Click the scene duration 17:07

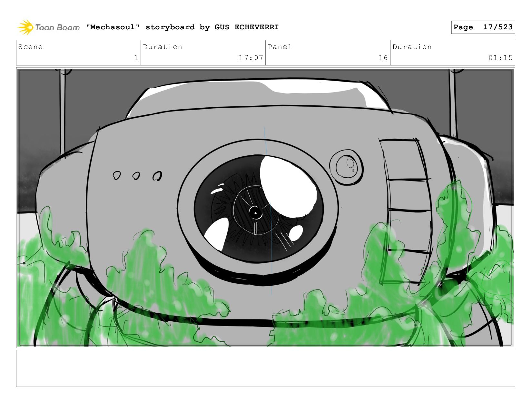(251, 58)
